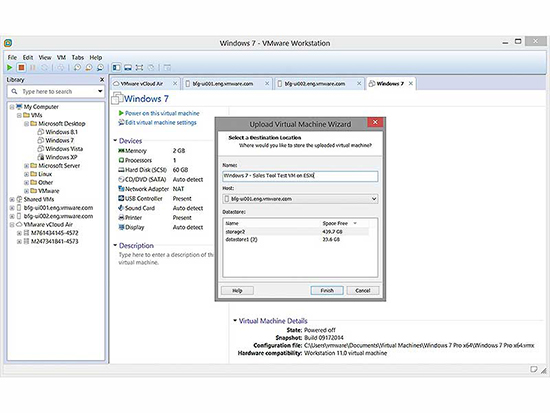Click the Printer device icon
550x413 pixels.
(121, 218)
